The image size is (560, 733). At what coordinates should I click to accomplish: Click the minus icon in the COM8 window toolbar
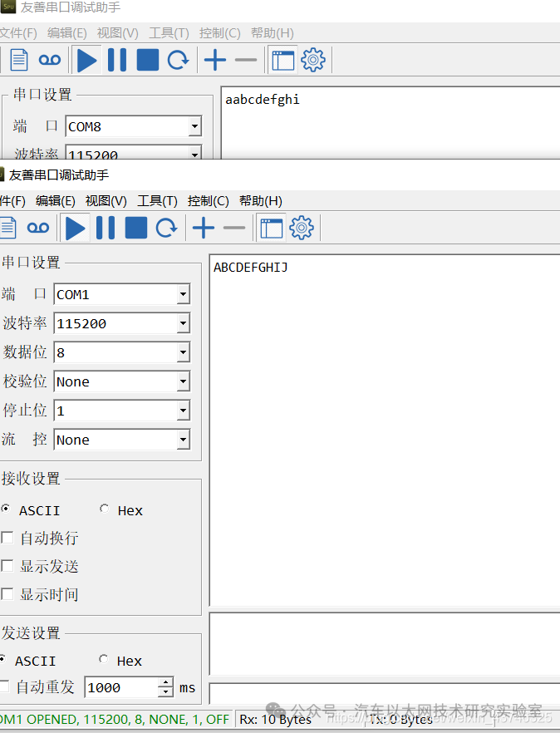click(x=246, y=60)
